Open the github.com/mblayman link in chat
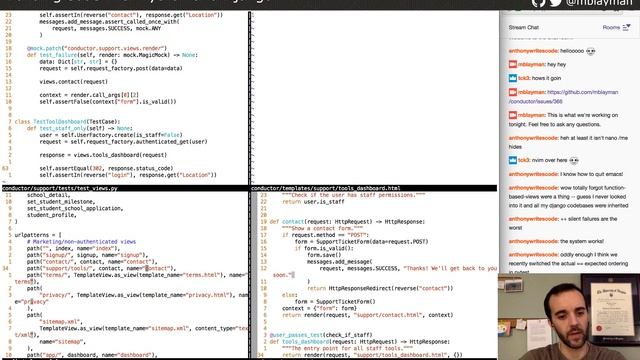640x360 pixels. 563,97
